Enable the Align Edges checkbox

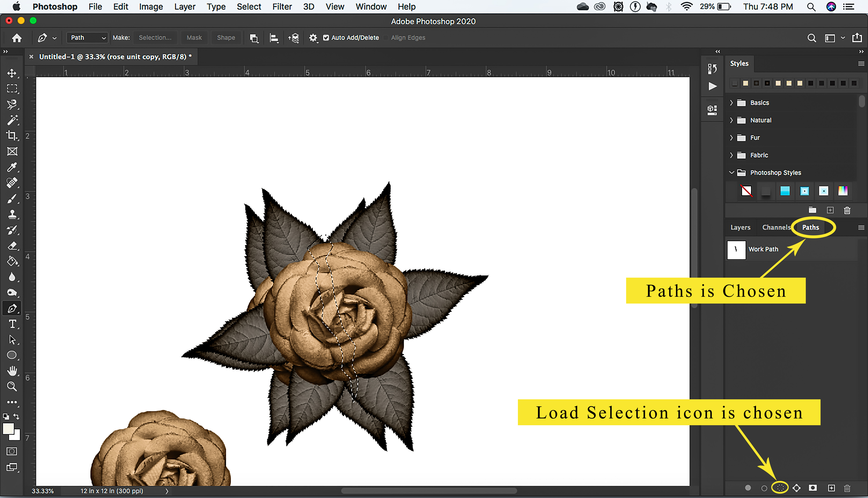[386, 38]
